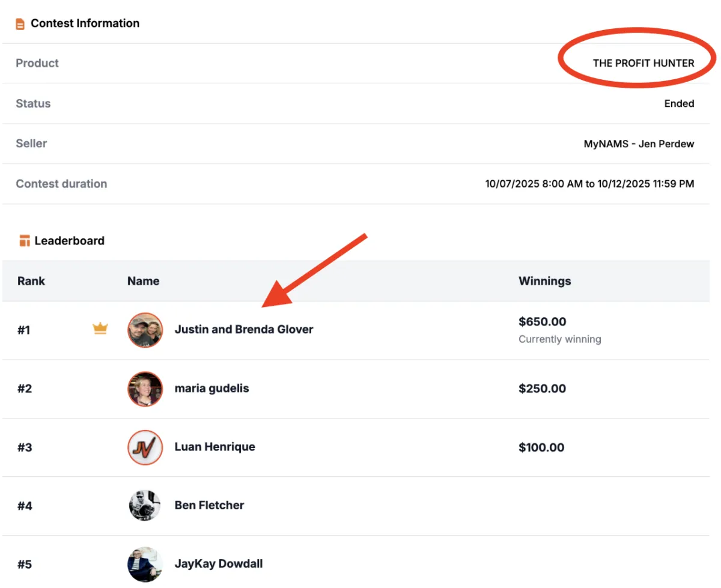Click the $250.00 winnings amount

click(543, 389)
